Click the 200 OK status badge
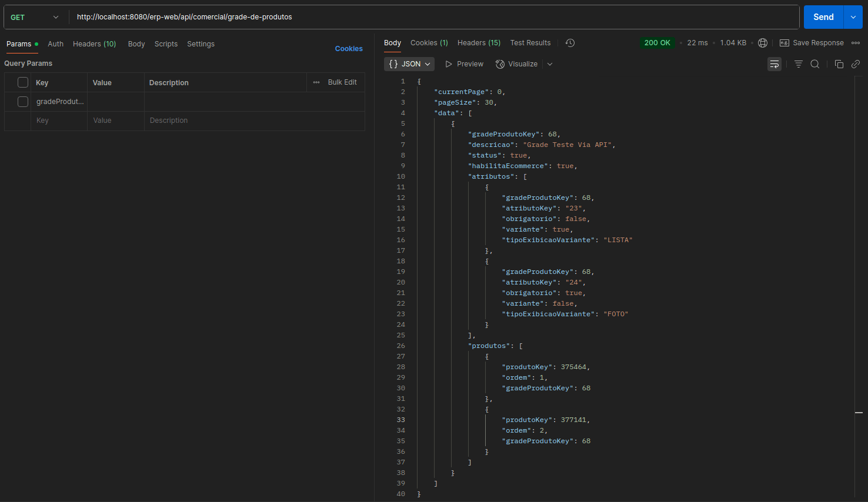 pos(657,43)
